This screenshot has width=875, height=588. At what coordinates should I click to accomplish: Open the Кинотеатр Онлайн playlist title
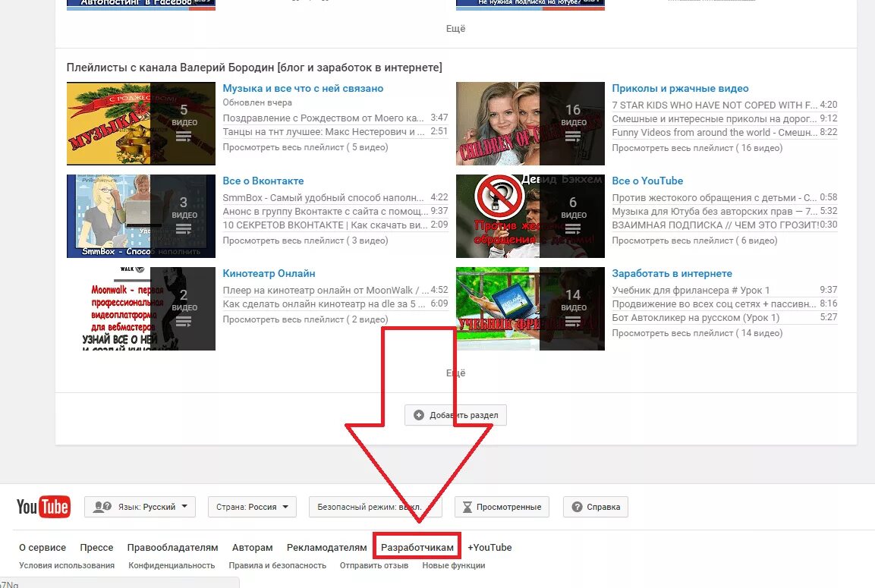269,273
